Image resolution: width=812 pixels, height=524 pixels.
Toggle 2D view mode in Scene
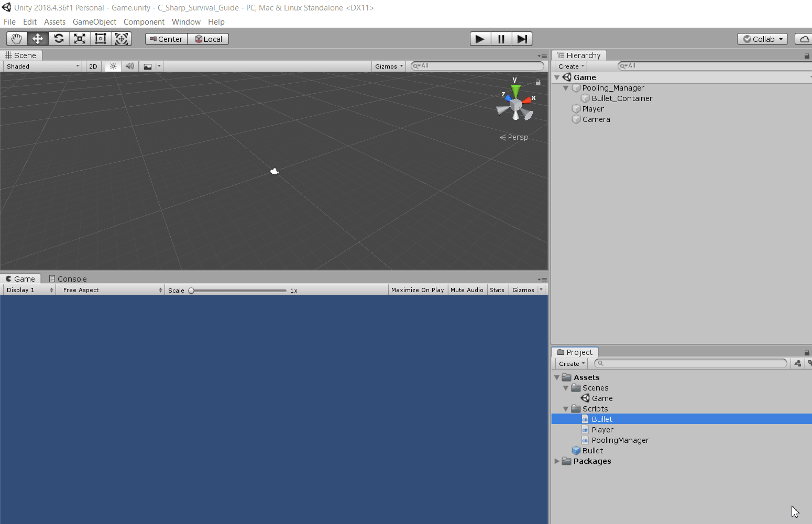point(93,66)
